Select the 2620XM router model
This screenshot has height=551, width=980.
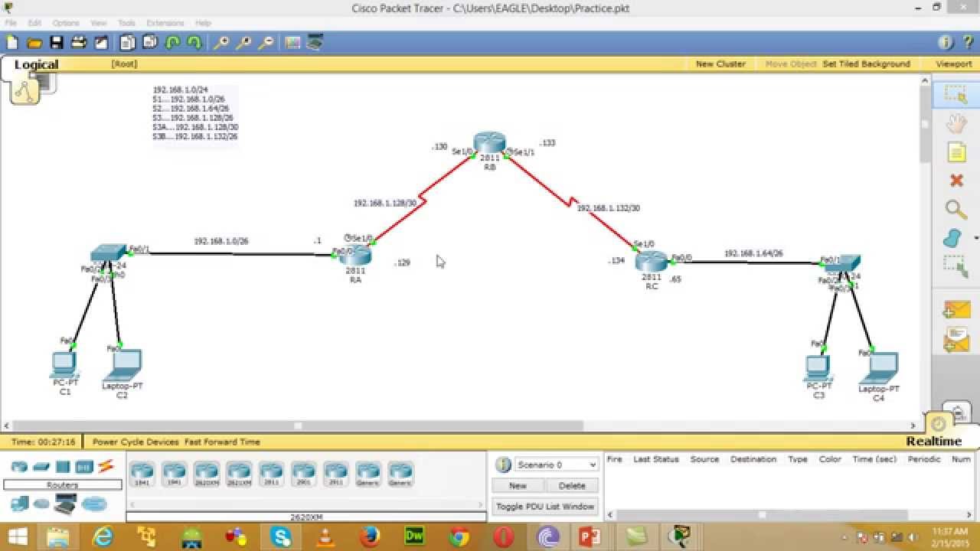pos(207,474)
